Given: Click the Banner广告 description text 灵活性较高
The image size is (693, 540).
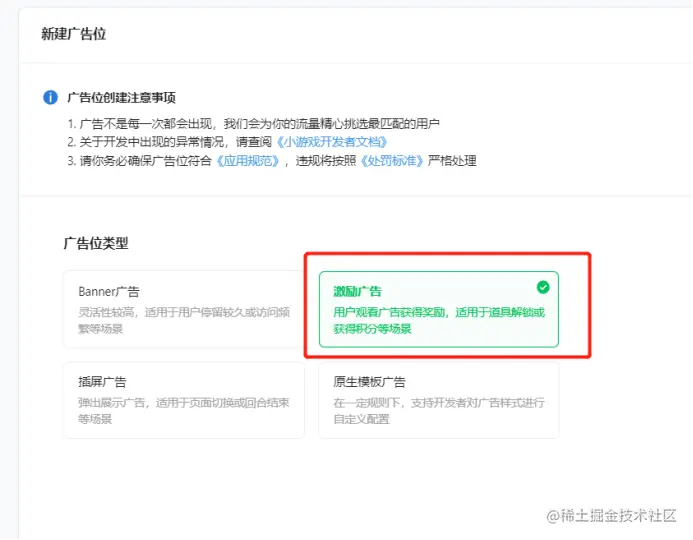Looking at the screenshot, I should click(184, 320).
